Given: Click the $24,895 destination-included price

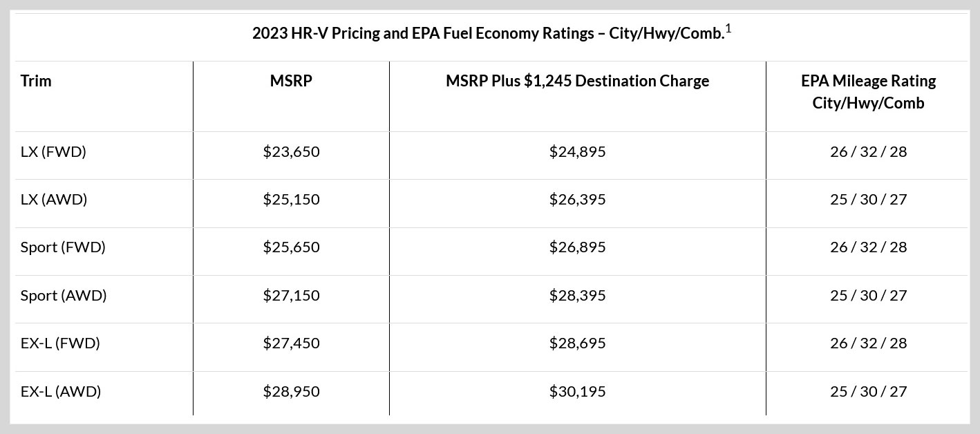Looking at the screenshot, I should [x=577, y=151].
